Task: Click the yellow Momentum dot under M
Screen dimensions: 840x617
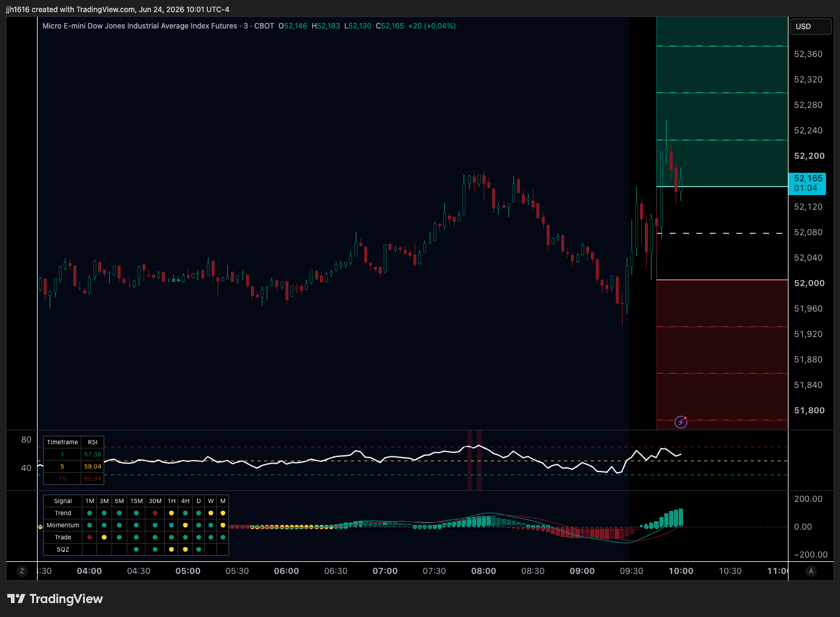Action: pyautogui.click(x=223, y=525)
